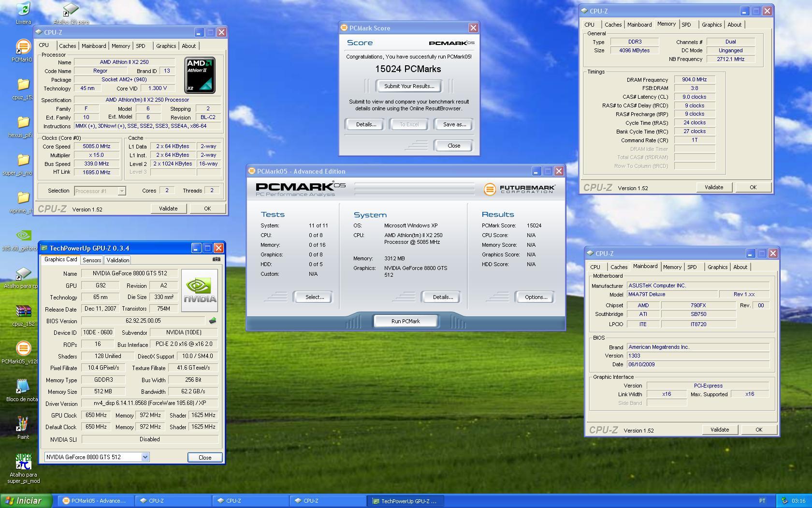Click the system tray icon next to the clock
The height and width of the screenshot is (508, 812).
(784, 501)
